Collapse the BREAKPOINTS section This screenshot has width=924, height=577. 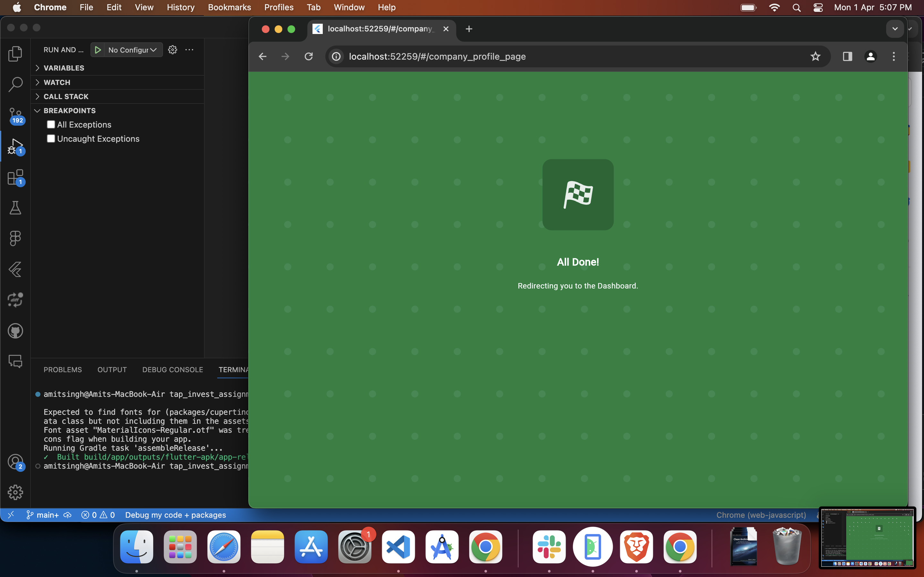click(x=70, y=111)
